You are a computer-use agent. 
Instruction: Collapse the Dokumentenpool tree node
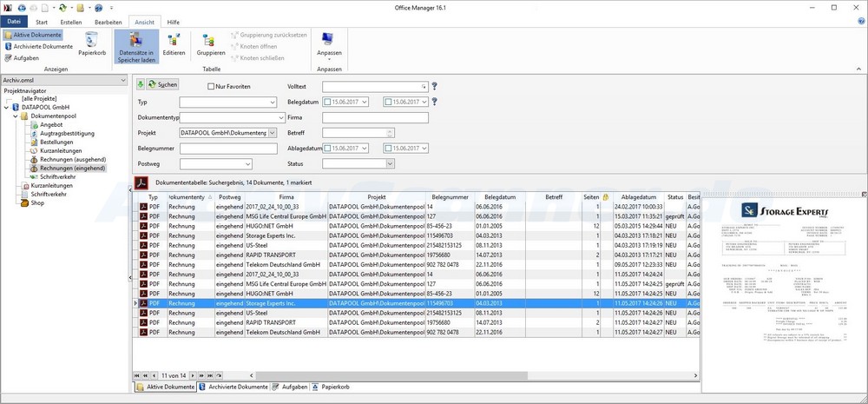16,116
